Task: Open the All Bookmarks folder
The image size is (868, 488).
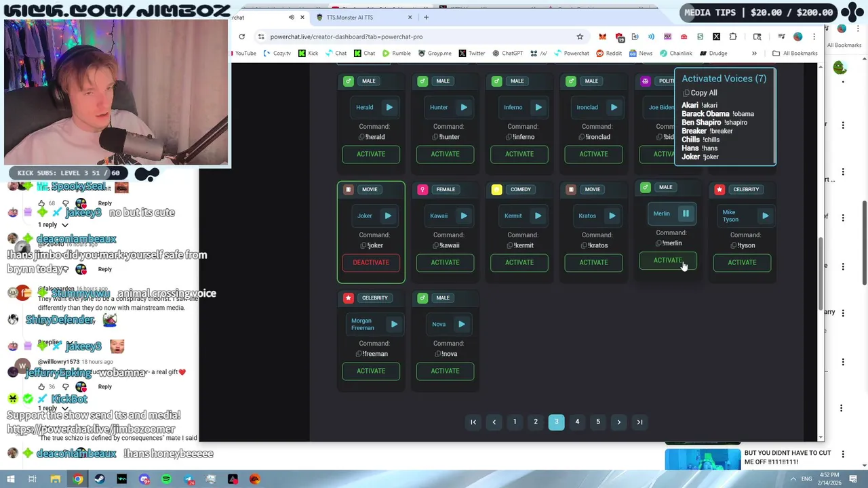Action: click(795, 54)
